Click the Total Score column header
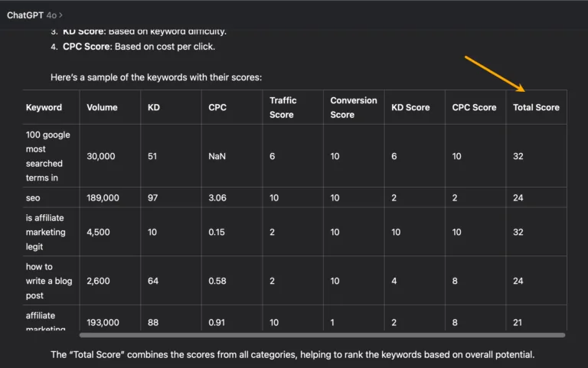This screenshot has height=368, width=588. [x=536, y=108]
